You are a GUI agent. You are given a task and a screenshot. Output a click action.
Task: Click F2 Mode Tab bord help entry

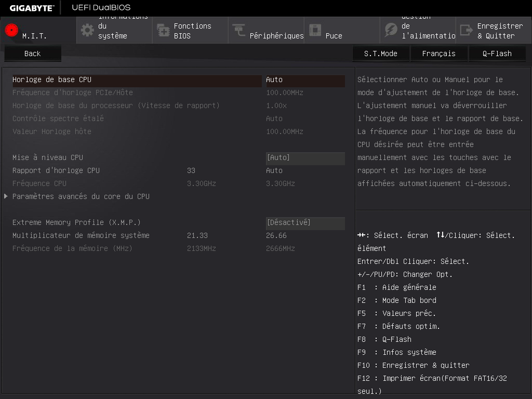(x=396, y=301)
